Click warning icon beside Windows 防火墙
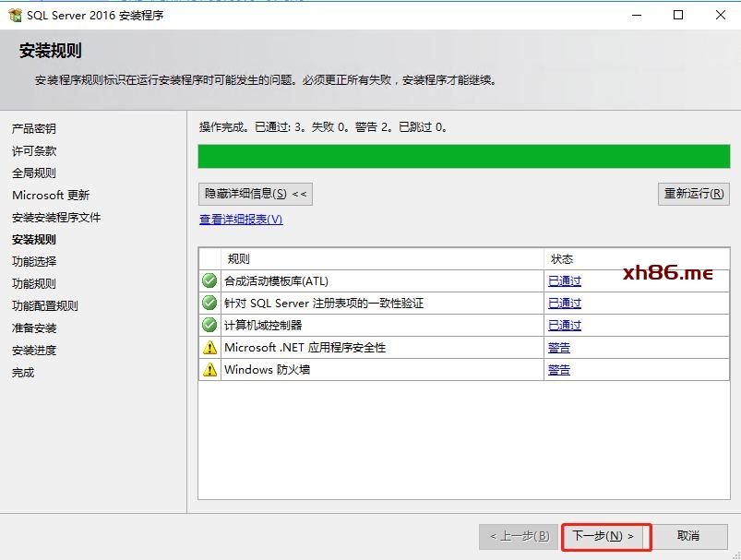 (209, 370)
